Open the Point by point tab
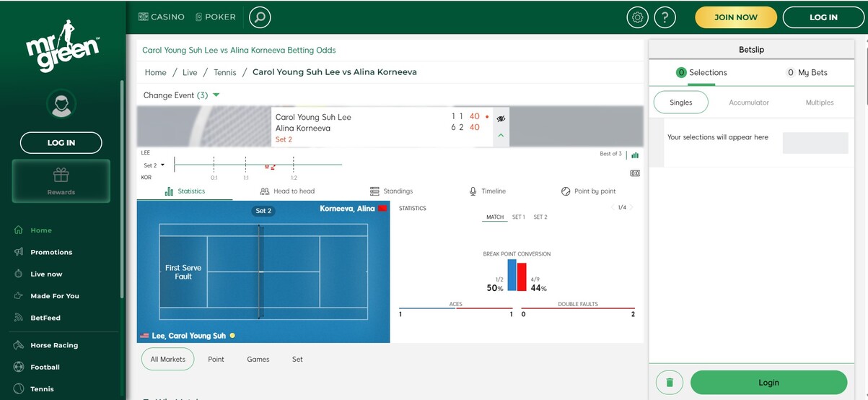This screenshot has width=868, height=400. [x=588, y=191]
